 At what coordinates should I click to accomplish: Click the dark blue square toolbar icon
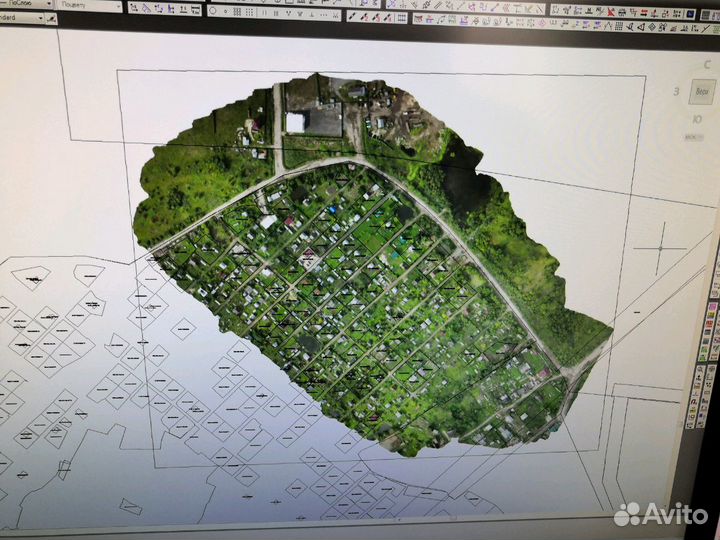coord(691,14)
